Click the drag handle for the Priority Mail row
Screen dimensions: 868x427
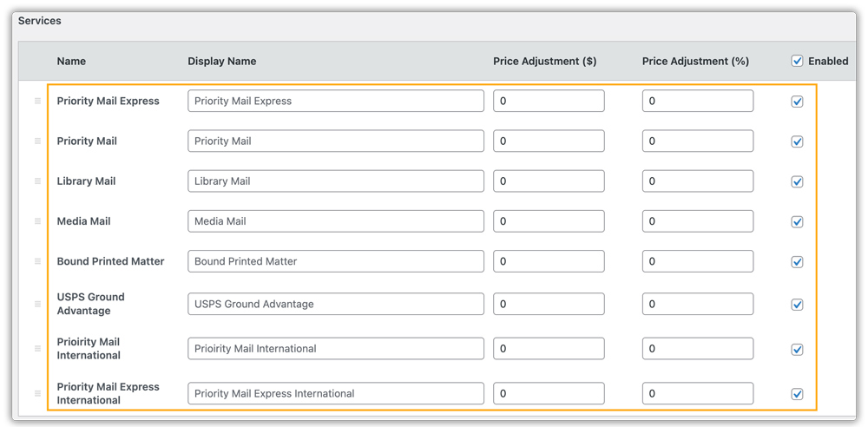pos(37,141)
